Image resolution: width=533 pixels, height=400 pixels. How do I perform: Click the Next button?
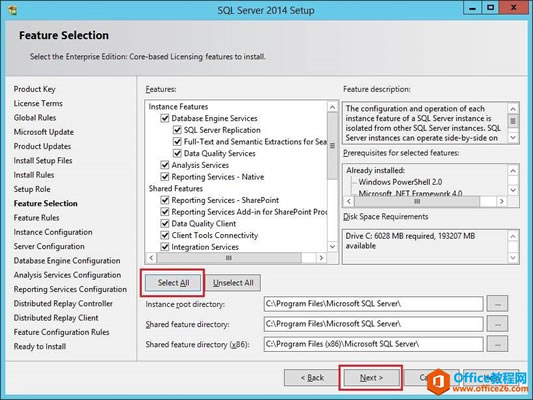[x=371, y=378]
